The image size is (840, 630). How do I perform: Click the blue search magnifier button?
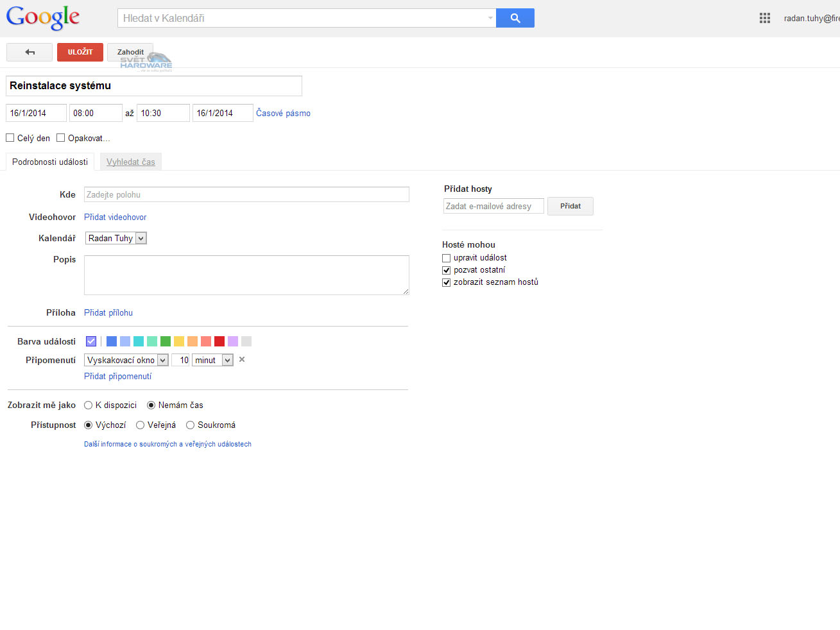[515, 18]
